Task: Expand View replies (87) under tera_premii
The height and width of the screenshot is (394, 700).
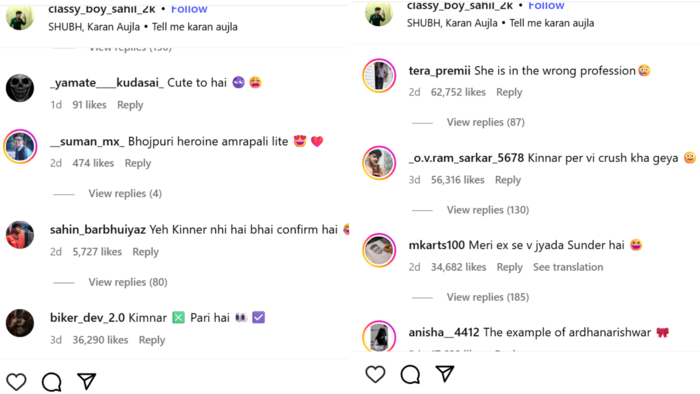Action: point(486,122)
